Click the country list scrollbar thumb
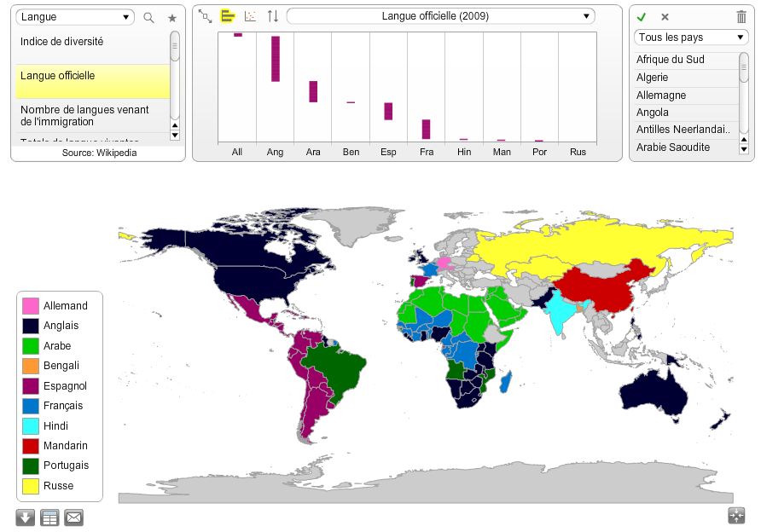 [744, 67]
